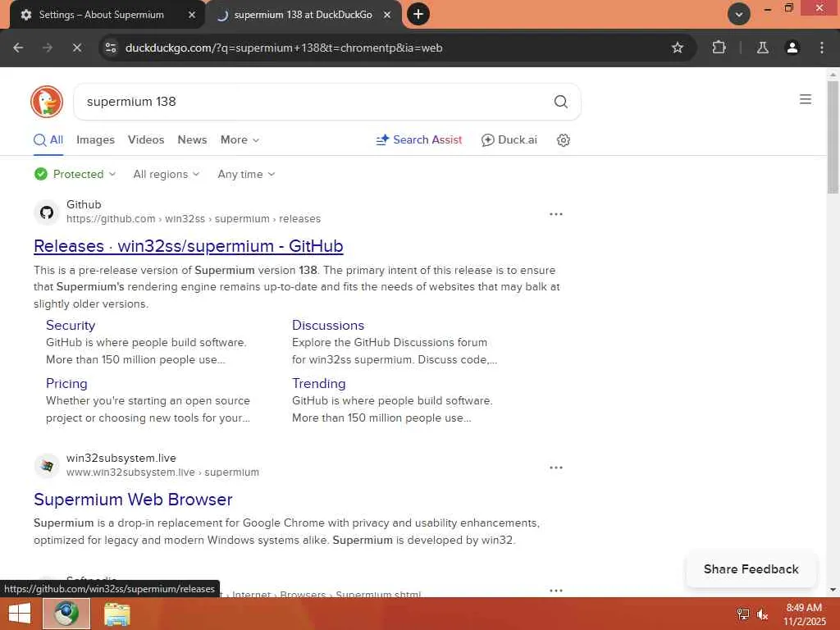This screenshot has height=630, width=840.
Task: Open the Windows Start button
Action: 20,614
